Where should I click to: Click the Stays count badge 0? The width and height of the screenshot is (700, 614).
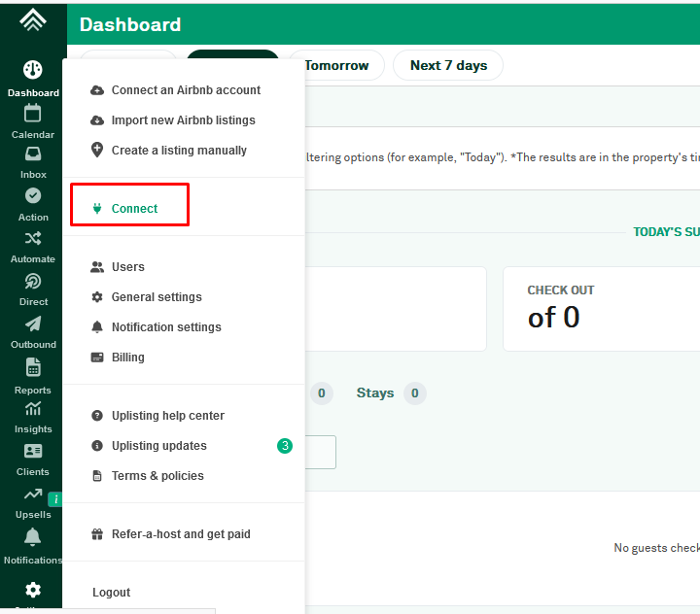click(415, 393)
